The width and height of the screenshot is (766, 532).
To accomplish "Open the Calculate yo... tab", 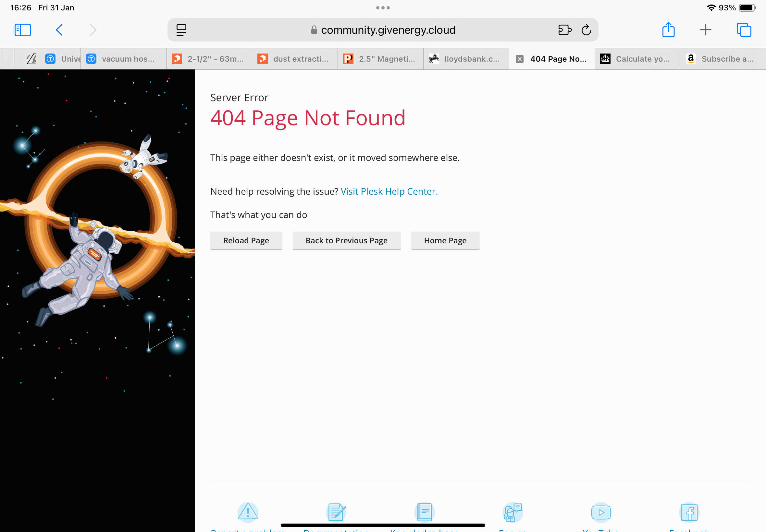I will [637, 59].
